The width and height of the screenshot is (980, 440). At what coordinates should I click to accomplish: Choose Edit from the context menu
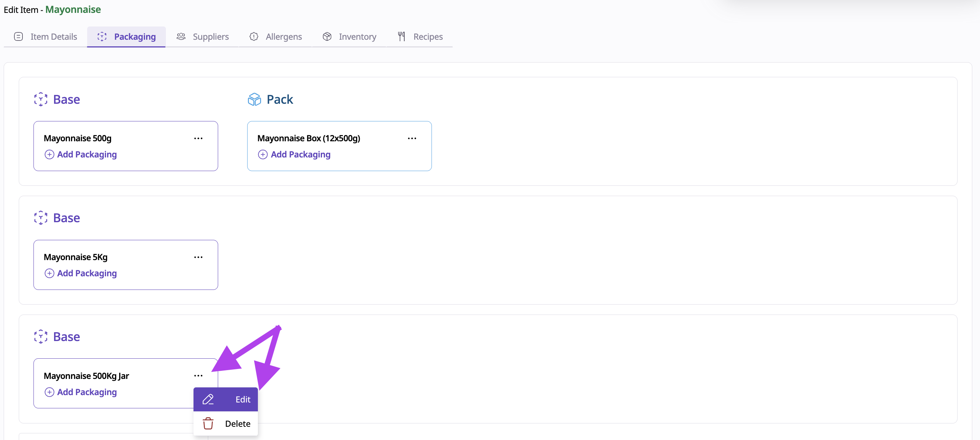click(x=242, y=399)
